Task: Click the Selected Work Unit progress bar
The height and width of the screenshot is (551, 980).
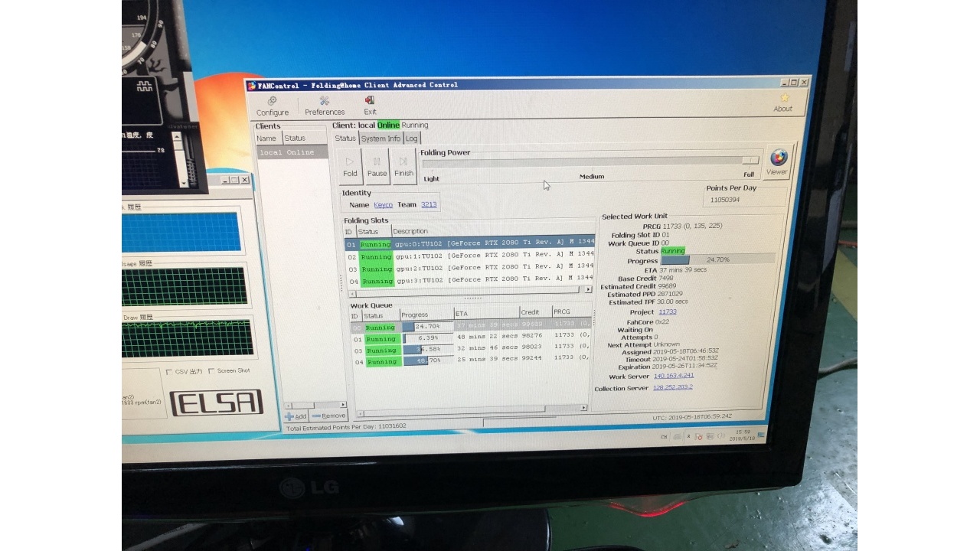Action: coord(718,260)
